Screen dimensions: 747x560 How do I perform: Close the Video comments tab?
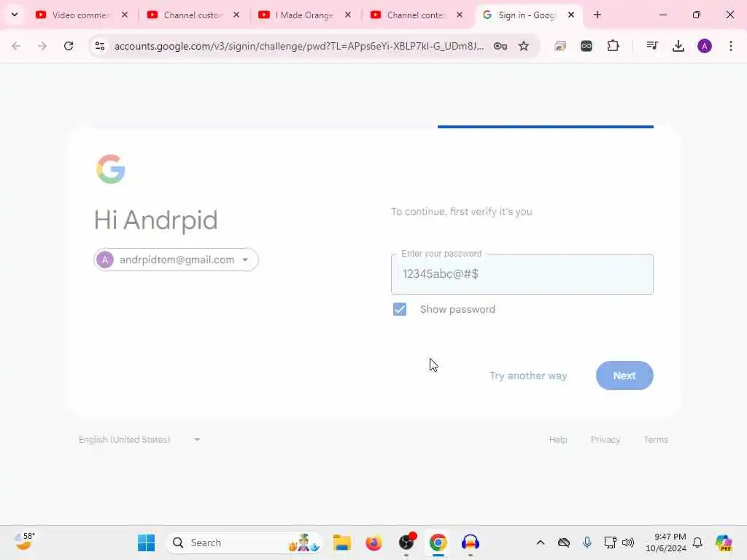pos(125,15)
